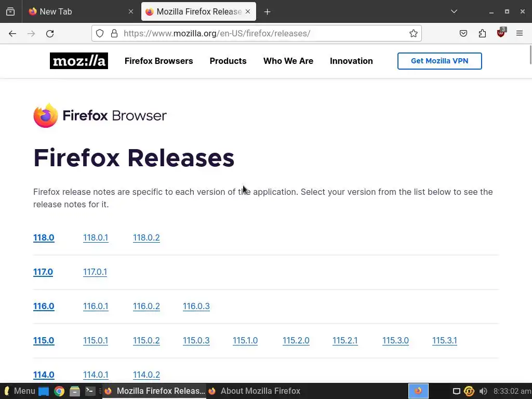Open the Firefox View icon
Viewport: 532px width, 399px height.
(10, 11)
